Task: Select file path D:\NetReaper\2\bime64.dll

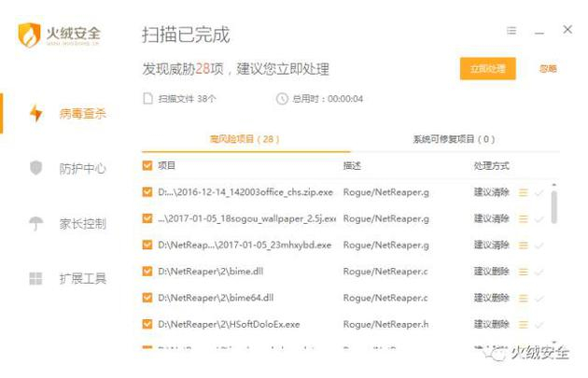Action: pos(216,298)
